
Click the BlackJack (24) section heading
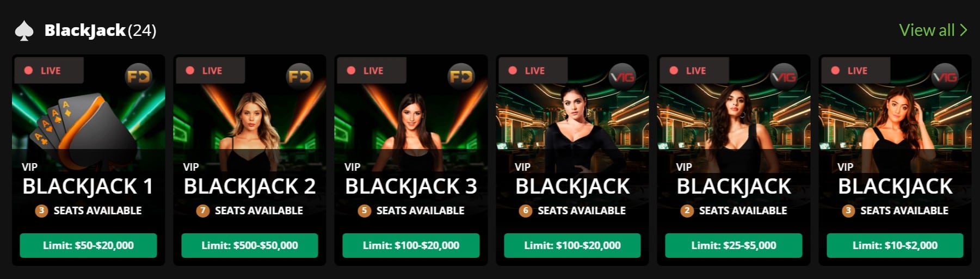[100, 30]
